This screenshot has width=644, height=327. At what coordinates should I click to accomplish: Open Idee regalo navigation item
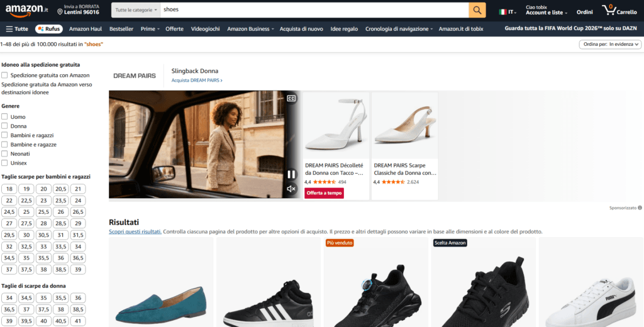tap(344, 29)
